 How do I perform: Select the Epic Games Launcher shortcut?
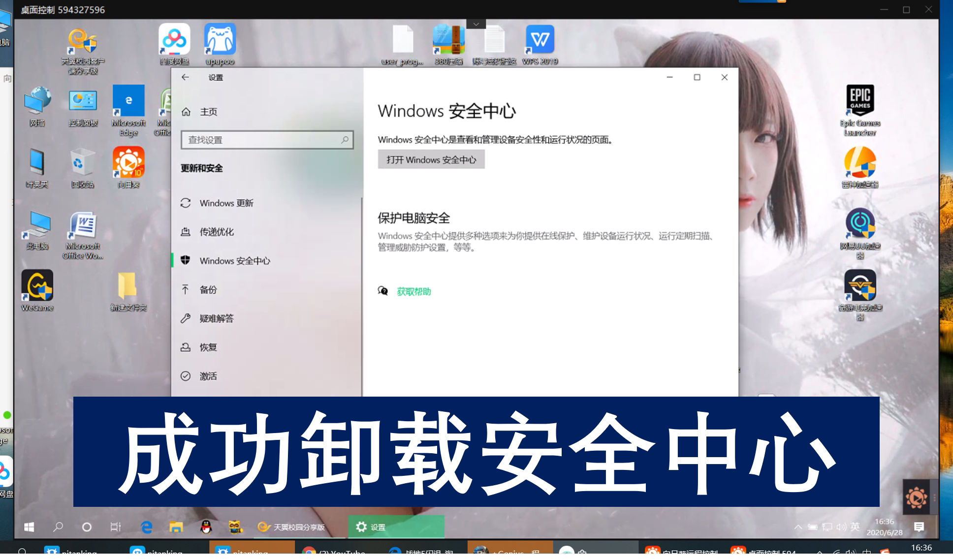pyautogui.click(x=860, y=111)
